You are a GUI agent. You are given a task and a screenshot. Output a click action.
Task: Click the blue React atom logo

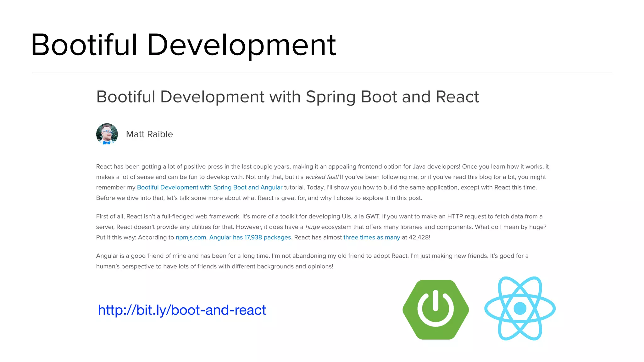tap(520, 308)
